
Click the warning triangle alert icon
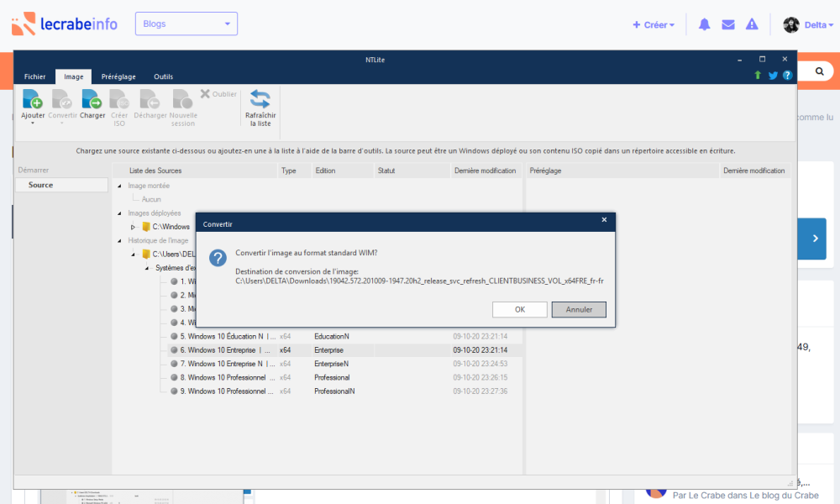click(x=752, y=24)
